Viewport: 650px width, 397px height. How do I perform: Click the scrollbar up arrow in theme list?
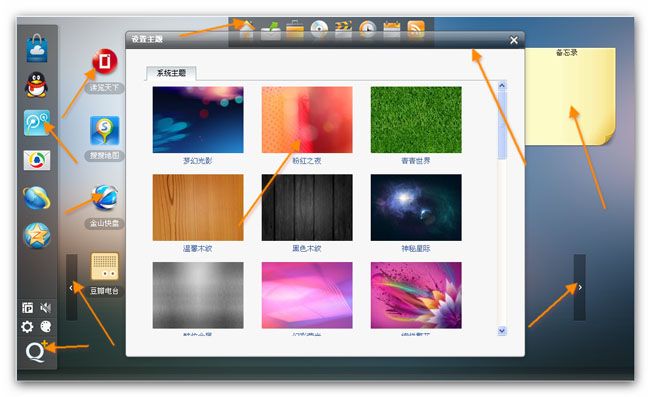pyautogui.click(x=502, y=85)
